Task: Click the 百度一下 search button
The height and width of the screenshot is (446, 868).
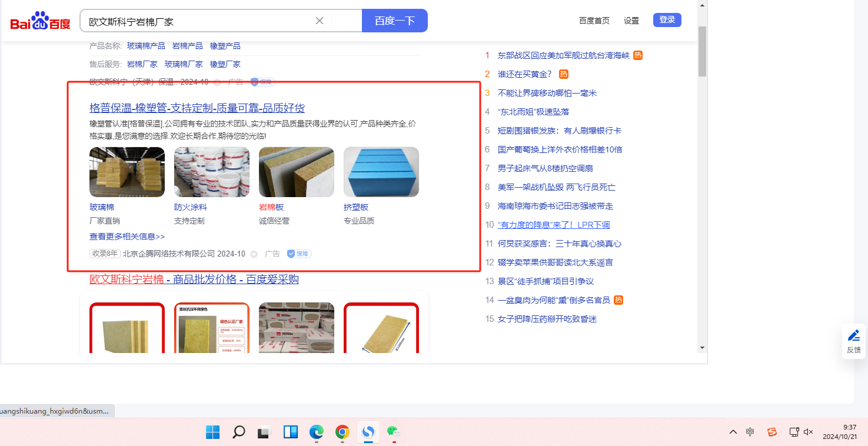Action: point(395,21)
